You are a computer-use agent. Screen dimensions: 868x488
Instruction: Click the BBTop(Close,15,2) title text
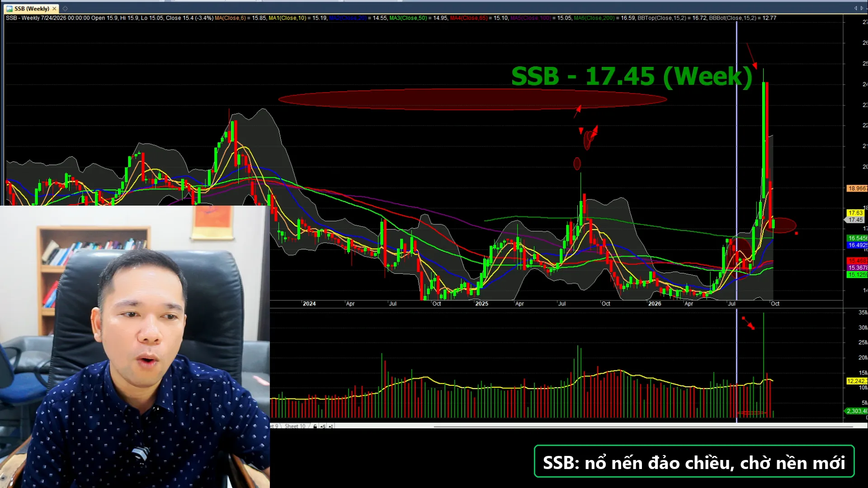661,18
